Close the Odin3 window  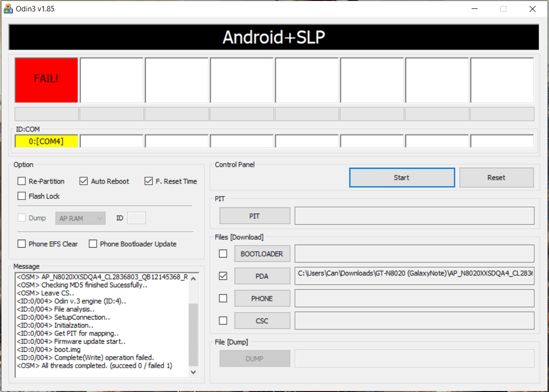point(533,9)
